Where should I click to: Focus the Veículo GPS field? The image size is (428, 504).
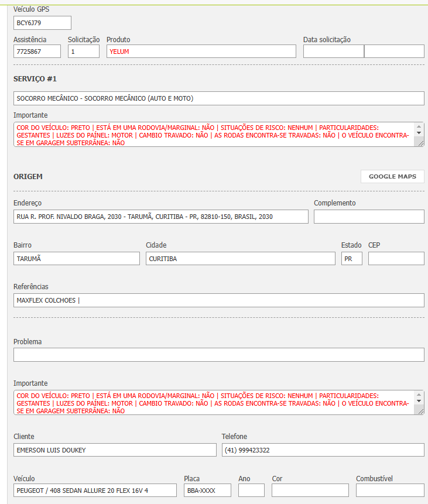[x=42, y=23]
